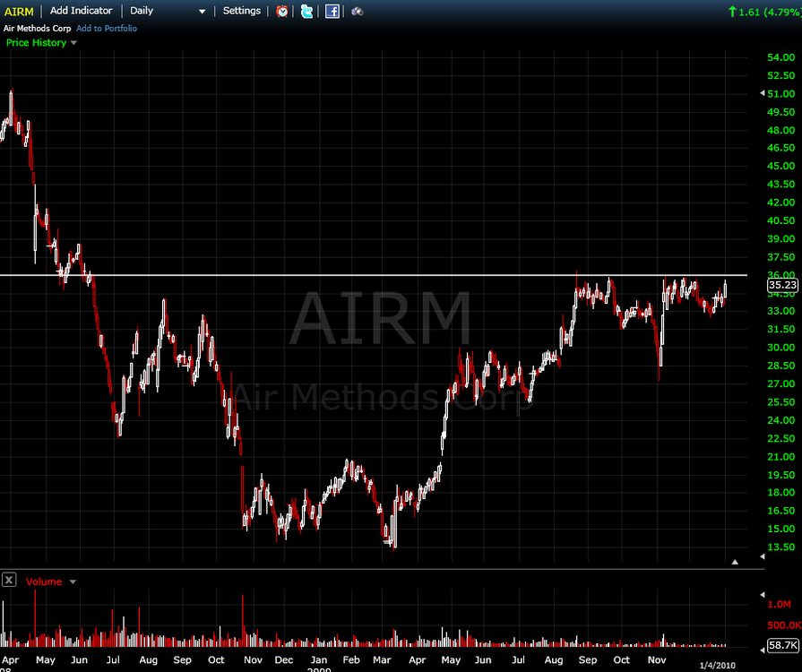Click the 21.00 price axis label
Screen dimensions: 802x672
781,457
